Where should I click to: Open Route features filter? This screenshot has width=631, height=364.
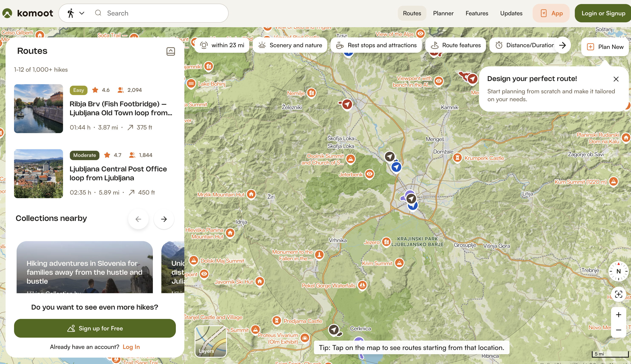456,45
